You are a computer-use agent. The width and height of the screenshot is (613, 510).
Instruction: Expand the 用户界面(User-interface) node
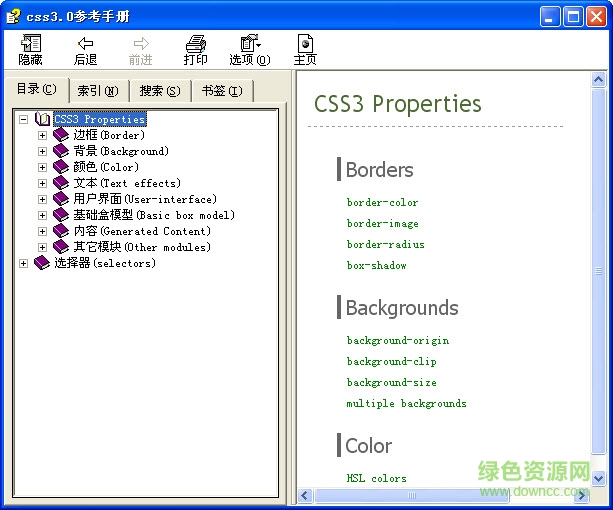42,200
